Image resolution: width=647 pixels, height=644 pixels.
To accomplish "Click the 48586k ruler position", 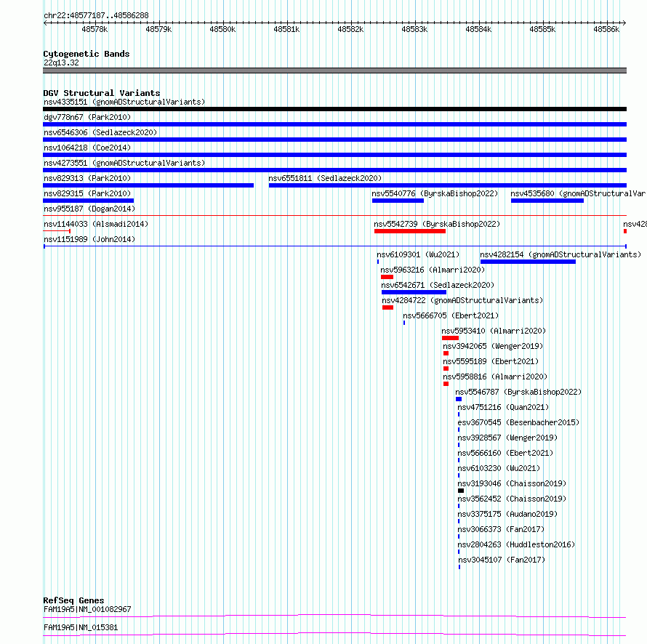I will pyautogui.click(x=606, y=29).
